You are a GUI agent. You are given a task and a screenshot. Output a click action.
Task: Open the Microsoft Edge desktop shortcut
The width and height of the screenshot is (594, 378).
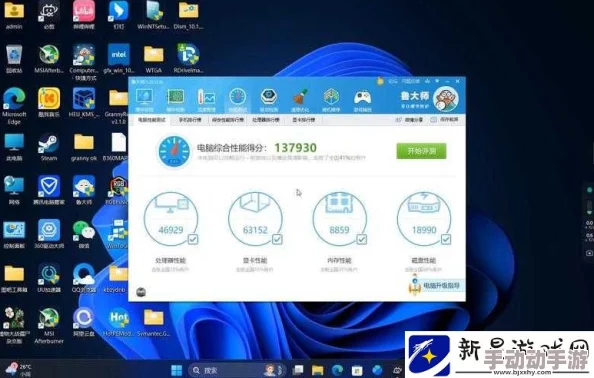tap(14, 106)
